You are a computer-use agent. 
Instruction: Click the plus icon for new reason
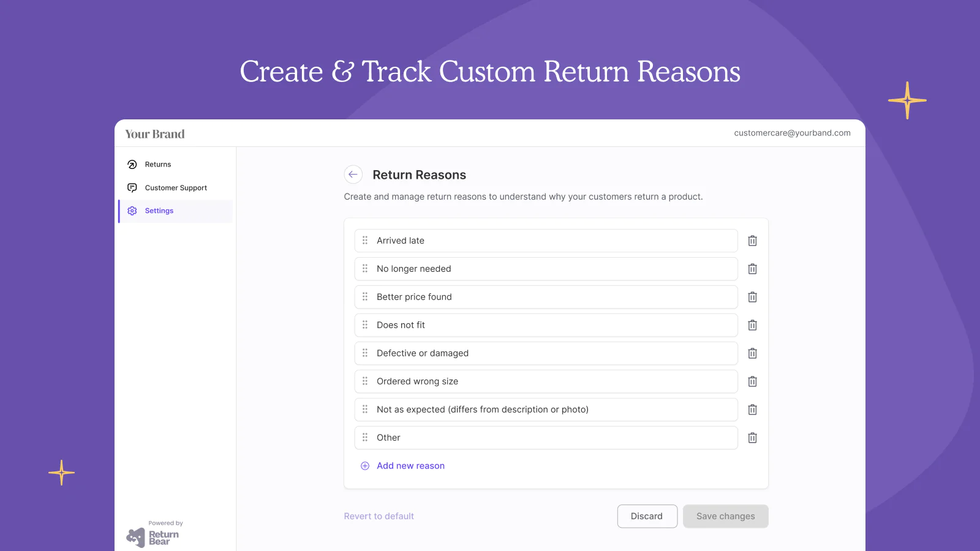point(365,466)
